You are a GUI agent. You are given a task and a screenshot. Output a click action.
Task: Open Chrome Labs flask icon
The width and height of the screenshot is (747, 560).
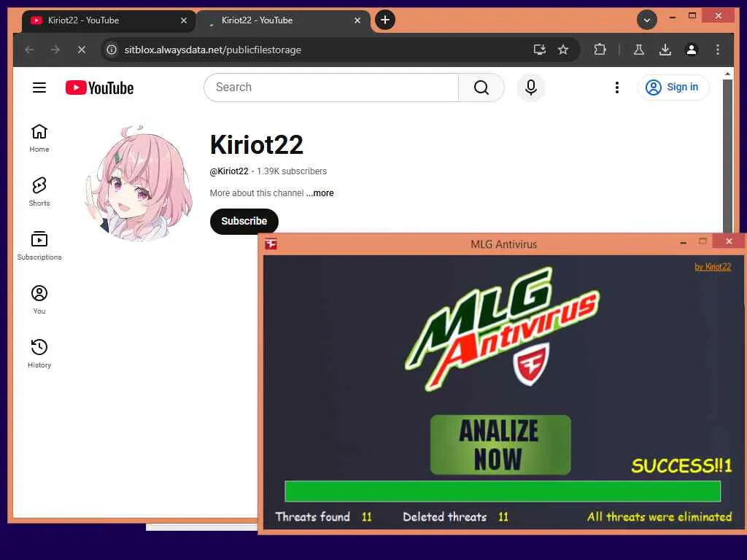[639, 50]
